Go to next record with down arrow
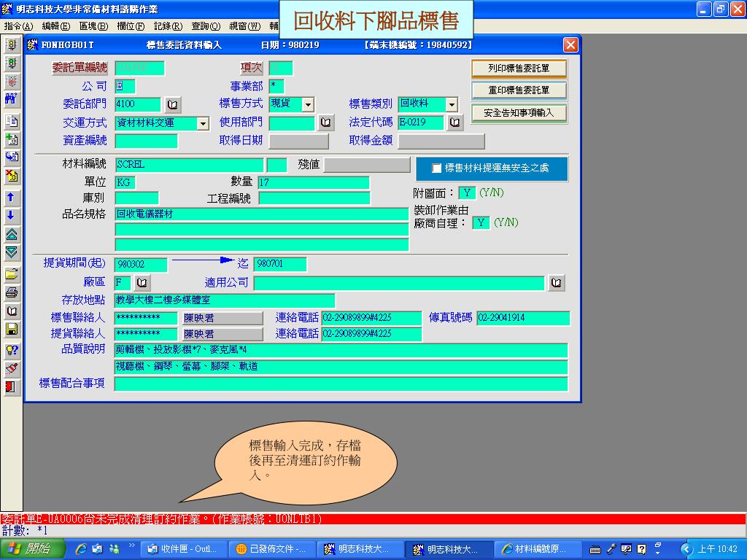This screenshot has height=560, width=747. tap(12, 215)
